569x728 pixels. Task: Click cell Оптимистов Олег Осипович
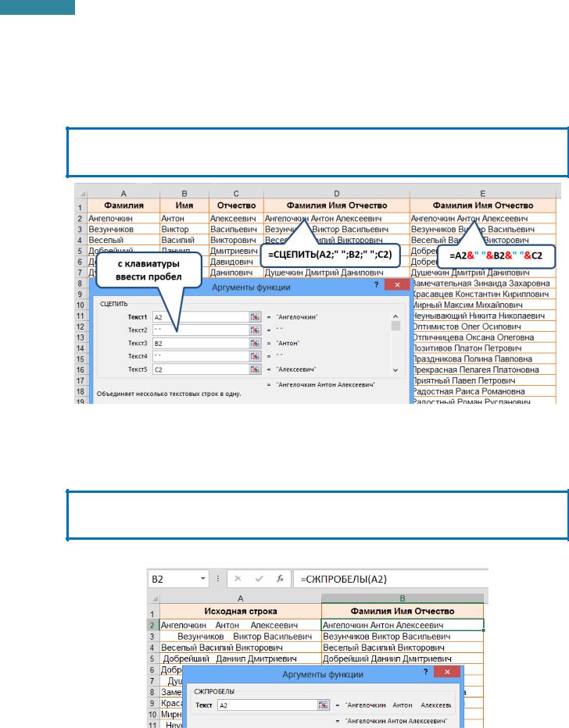[x=483, y=327]
